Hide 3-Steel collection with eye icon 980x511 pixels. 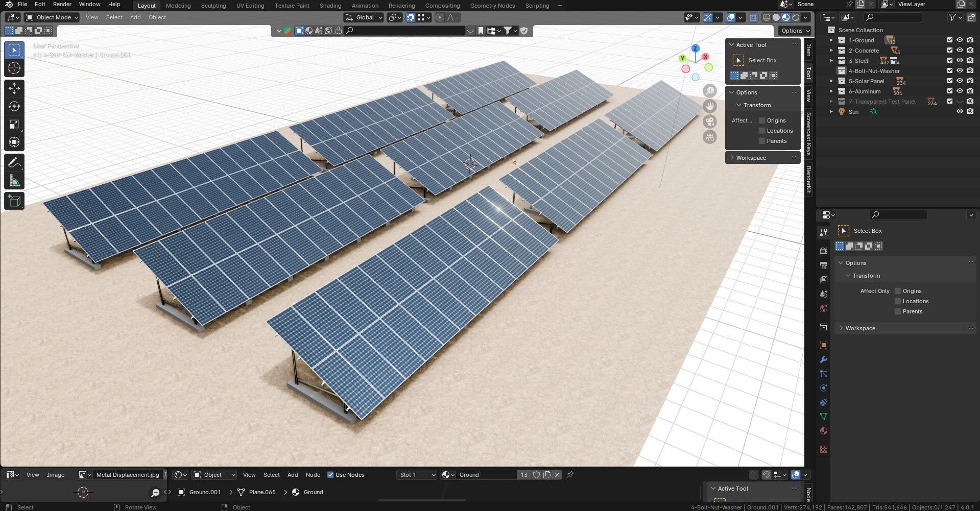click(960, 61)
